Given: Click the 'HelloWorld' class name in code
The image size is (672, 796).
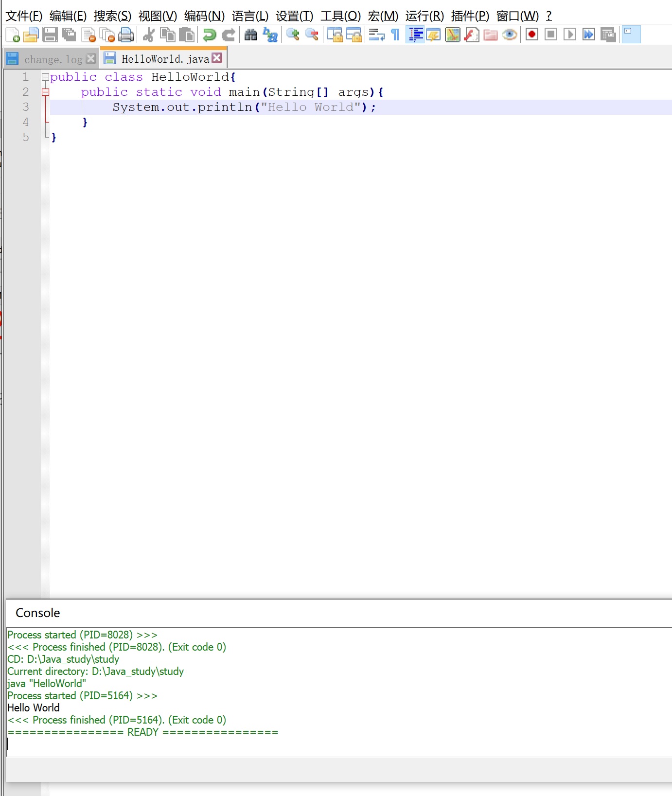Looking at the screenshot, I should point(190,77).
